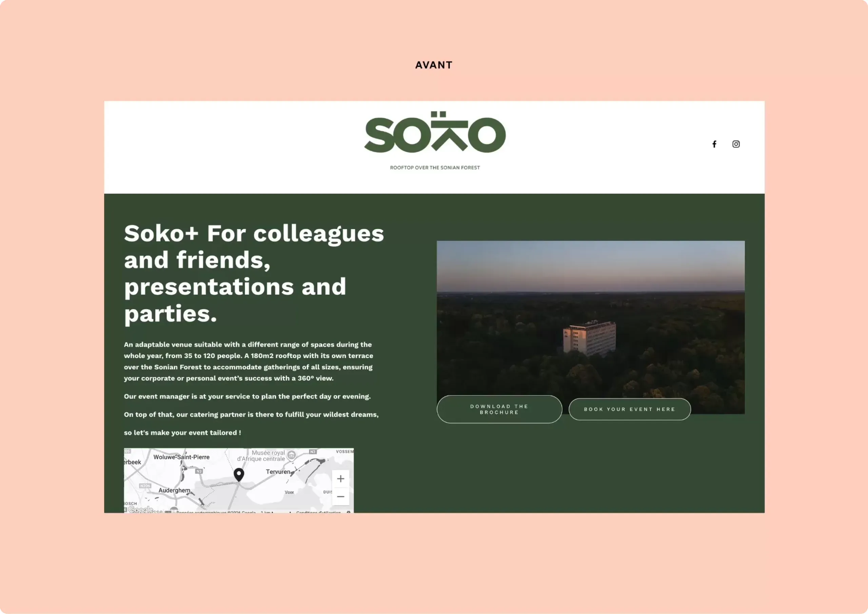Click the Soko+ For colleagues headline
Screen dimensions: 868x614
tap(254, 273)
